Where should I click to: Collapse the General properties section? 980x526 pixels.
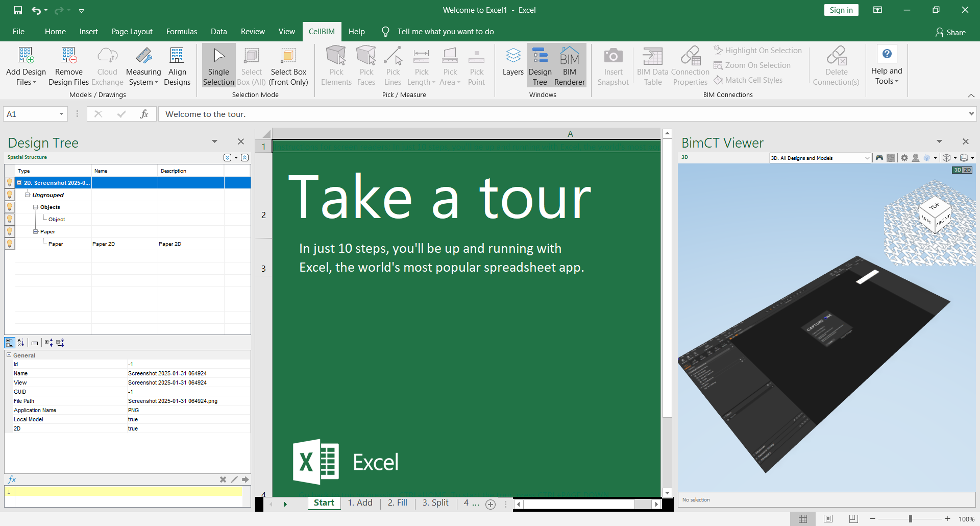(x=9, y=355)
